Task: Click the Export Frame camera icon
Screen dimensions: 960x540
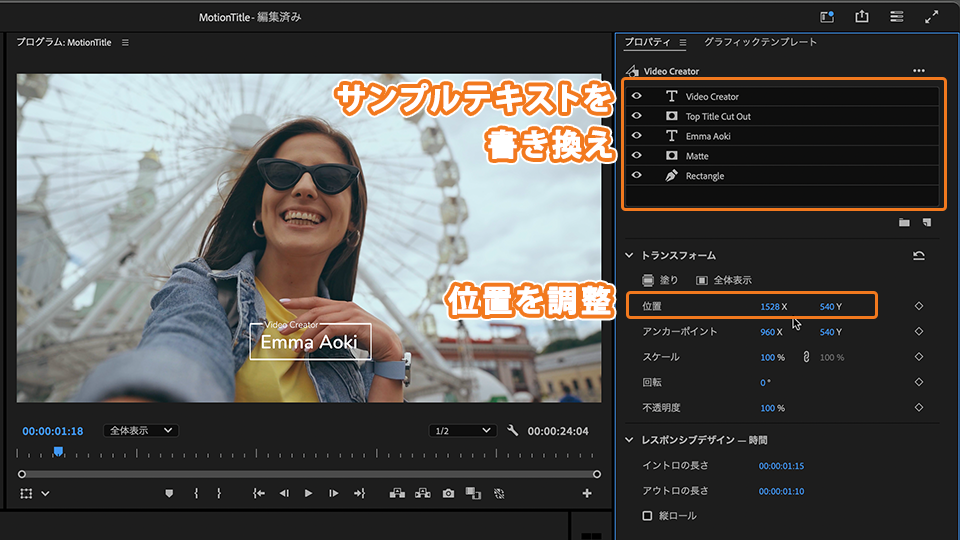Action: pyautogui.click(x=449, y=493)
